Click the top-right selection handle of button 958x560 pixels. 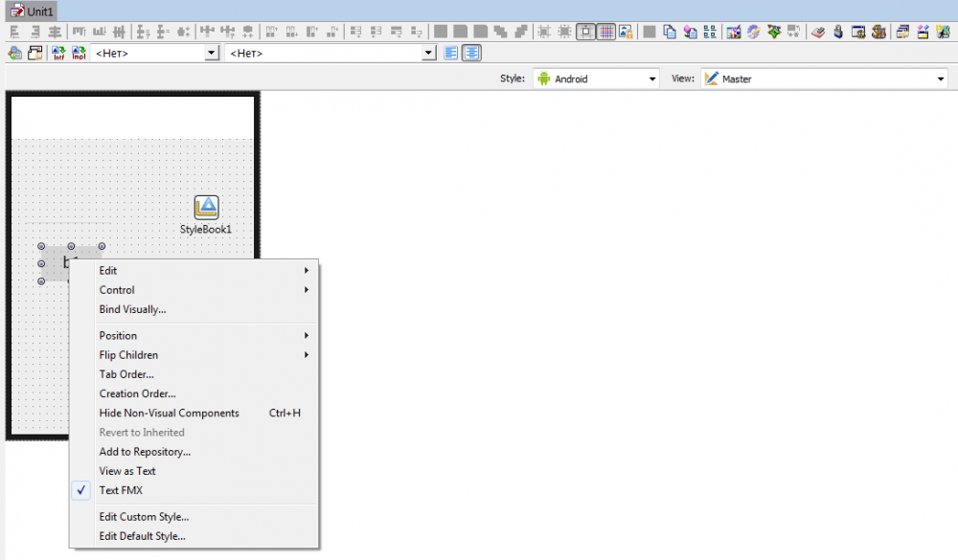coord(103,246)
